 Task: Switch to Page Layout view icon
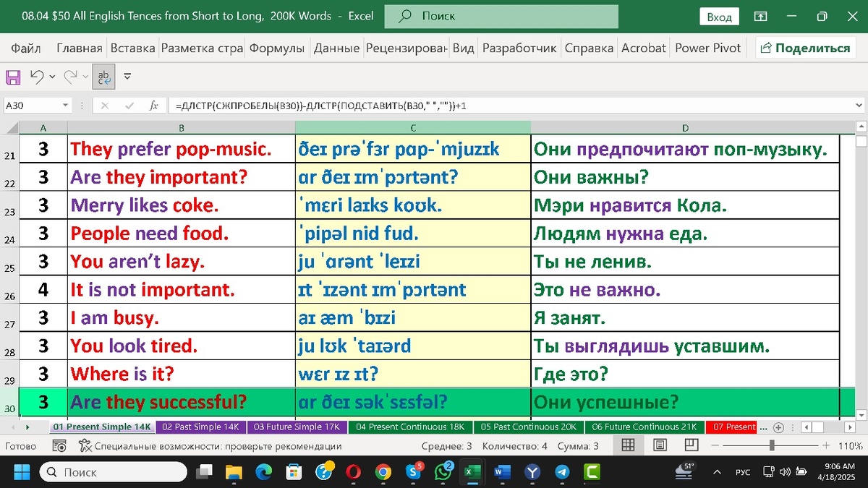coord(660,445)
